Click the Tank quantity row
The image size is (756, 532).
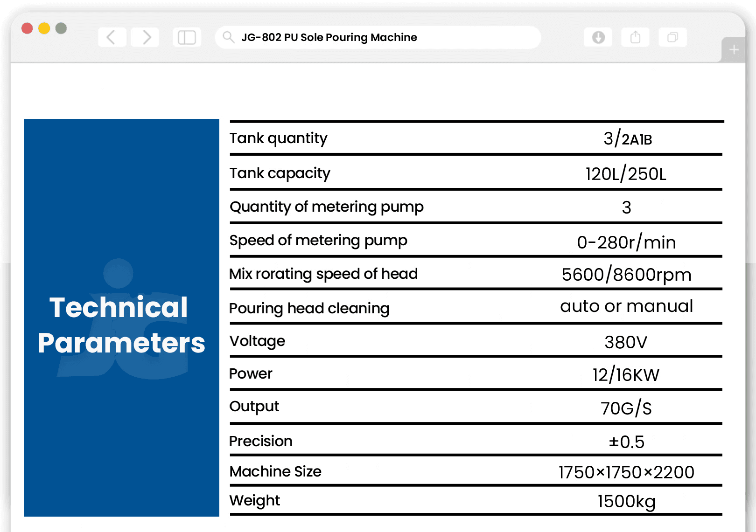pyautogui.click(x=278, y=138)
